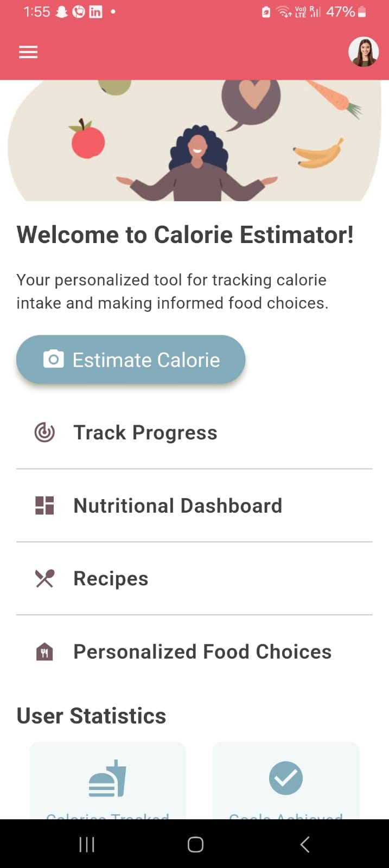
Task: Open the Nutritional Dashboard section
Action: pos(177,505)
